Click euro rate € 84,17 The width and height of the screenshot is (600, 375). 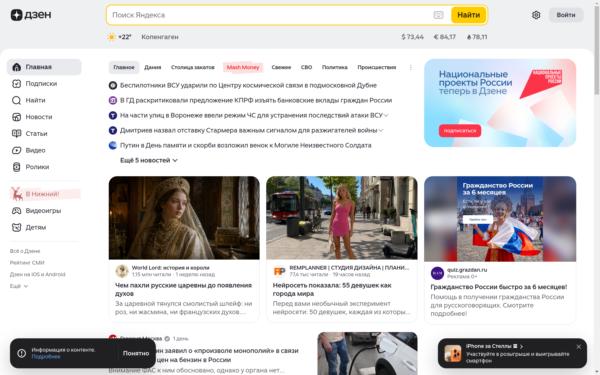[x=444, y=37]
